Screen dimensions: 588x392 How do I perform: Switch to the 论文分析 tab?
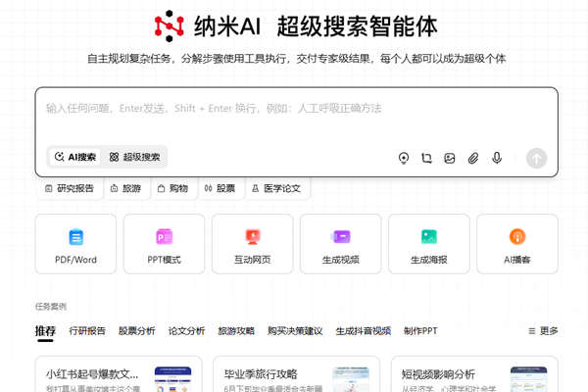(187, 331)
